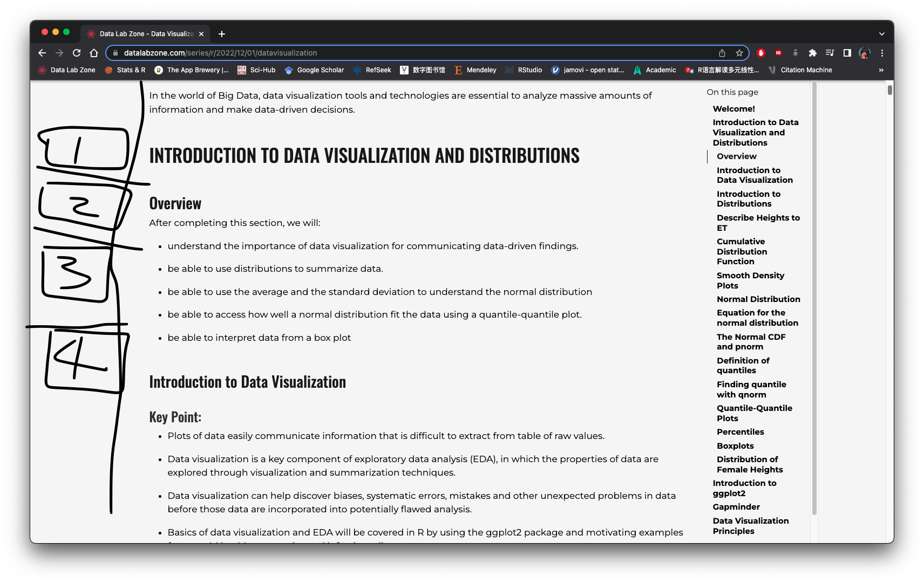This screenshot has height=583, width=924.
Task: Jump to Introduction to Distributions
Action: [749, 199]
